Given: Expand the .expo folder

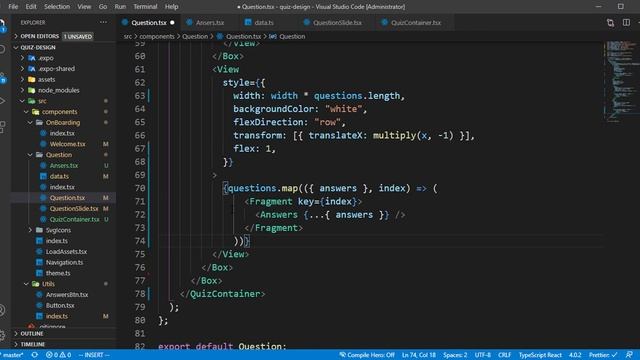Looking at the screenshot, I should click(46, 58).
